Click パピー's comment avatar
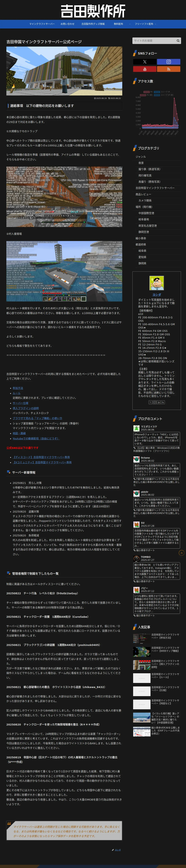This screenshot has height=868, width=186. click(136, 590)
